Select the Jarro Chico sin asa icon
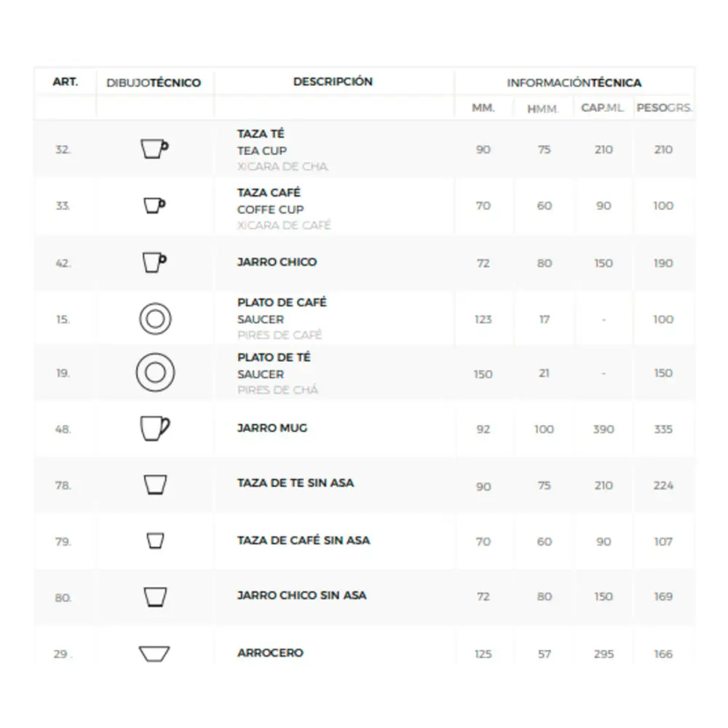728x728 pixels. 155,597
